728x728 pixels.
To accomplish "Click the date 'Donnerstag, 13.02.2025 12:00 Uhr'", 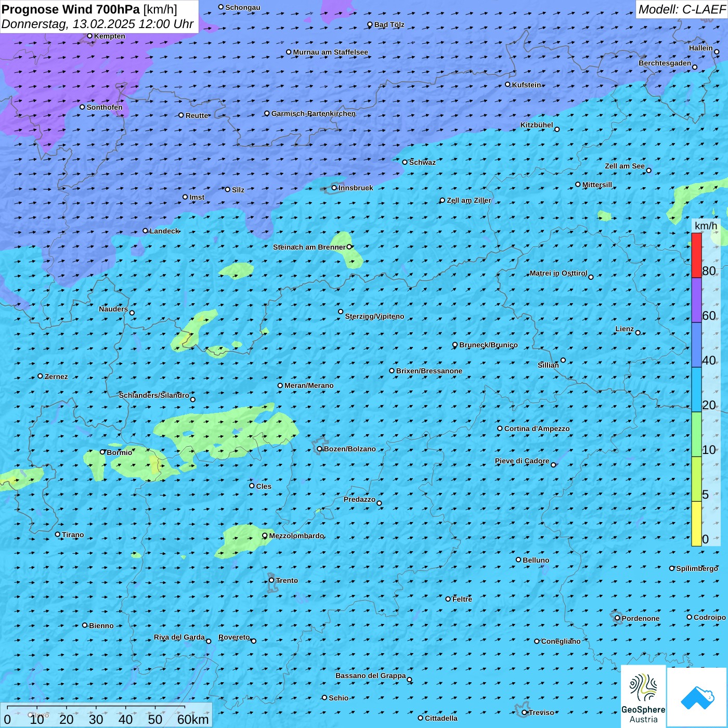I will pos(97,24).
